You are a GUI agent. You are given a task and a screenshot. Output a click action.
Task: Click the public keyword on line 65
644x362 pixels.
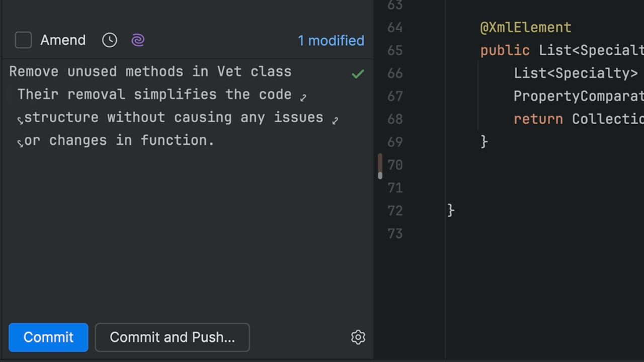(505, 50)
